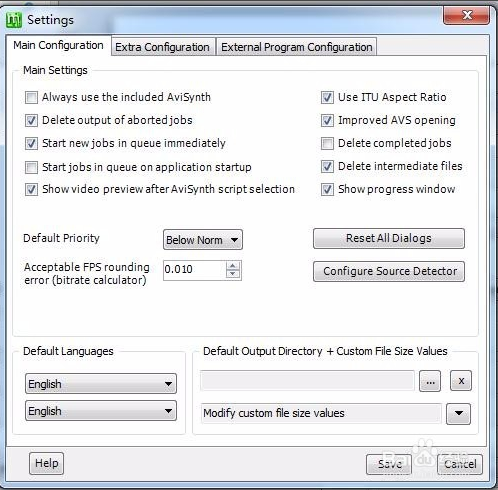The height and width of the screenshot is (490, 498).
Task: Open the custom file size values dropdown arrow
Action: coord(459,414)
